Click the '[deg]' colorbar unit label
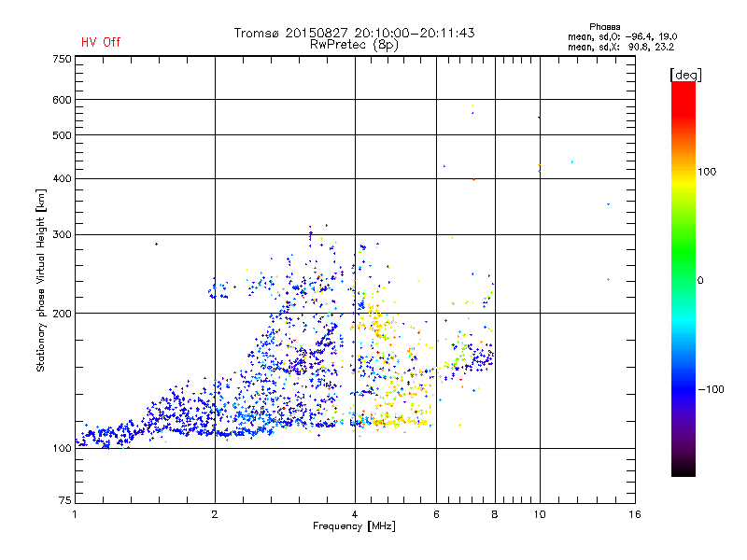Viewport: 747px width, 560px height. pos(685,75)
